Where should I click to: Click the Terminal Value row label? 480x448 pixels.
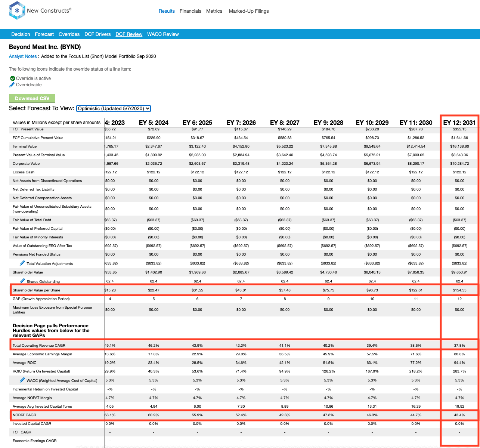coord(25,146)
